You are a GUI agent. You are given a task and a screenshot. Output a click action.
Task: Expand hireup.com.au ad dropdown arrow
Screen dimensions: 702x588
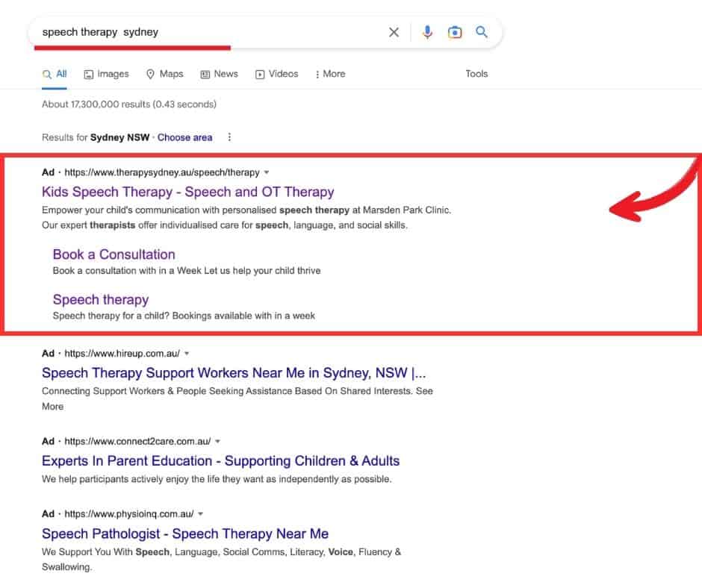pos(187,353)
